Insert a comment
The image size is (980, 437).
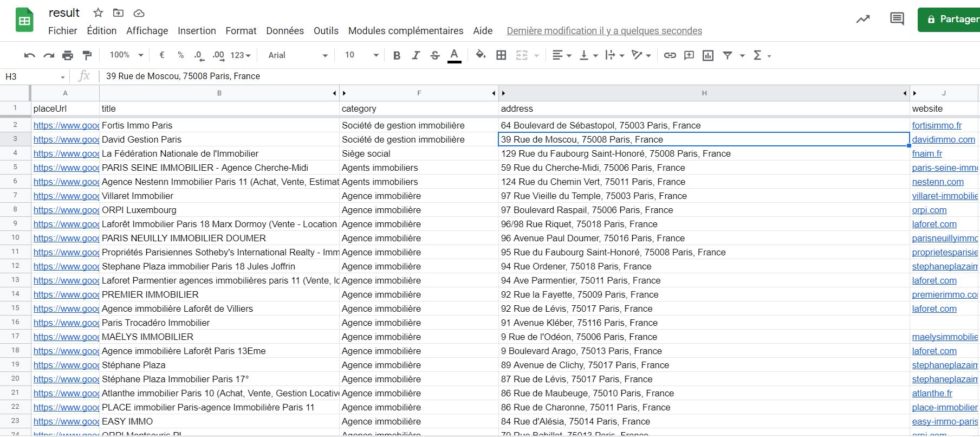pyautogui.click(x=689, y=55)
